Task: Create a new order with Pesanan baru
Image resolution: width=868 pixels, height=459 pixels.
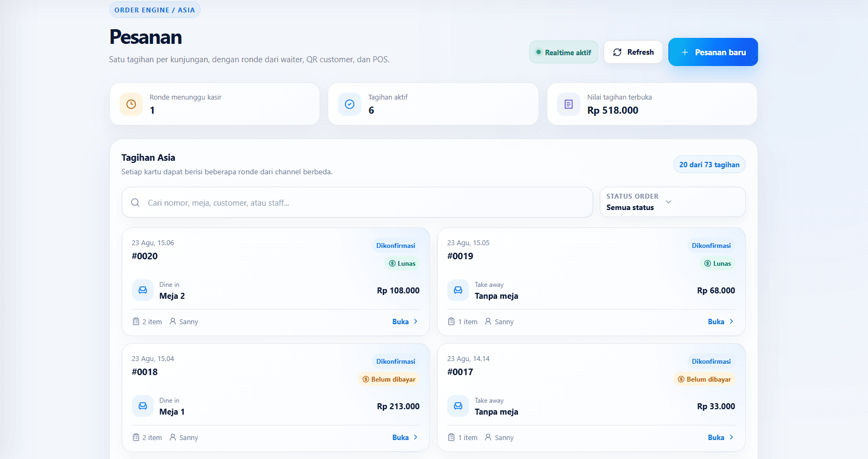Action: tap(713, 52)
